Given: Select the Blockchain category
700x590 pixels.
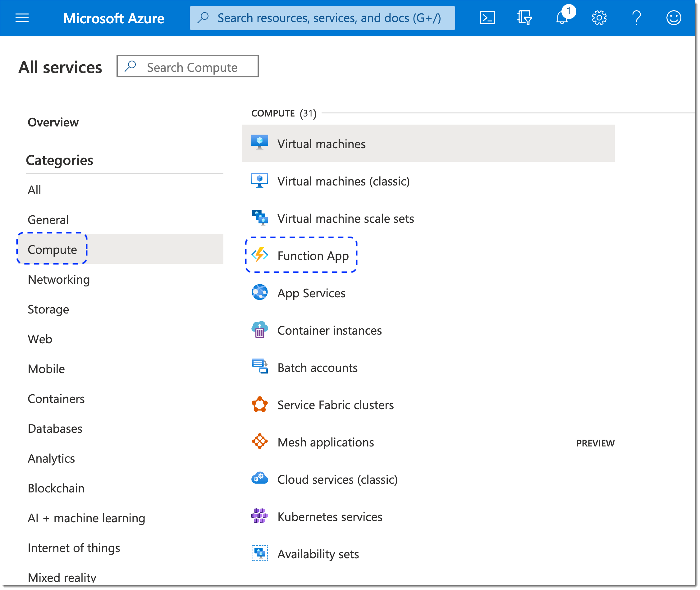Looking at the screenshot, I should 56,488.
